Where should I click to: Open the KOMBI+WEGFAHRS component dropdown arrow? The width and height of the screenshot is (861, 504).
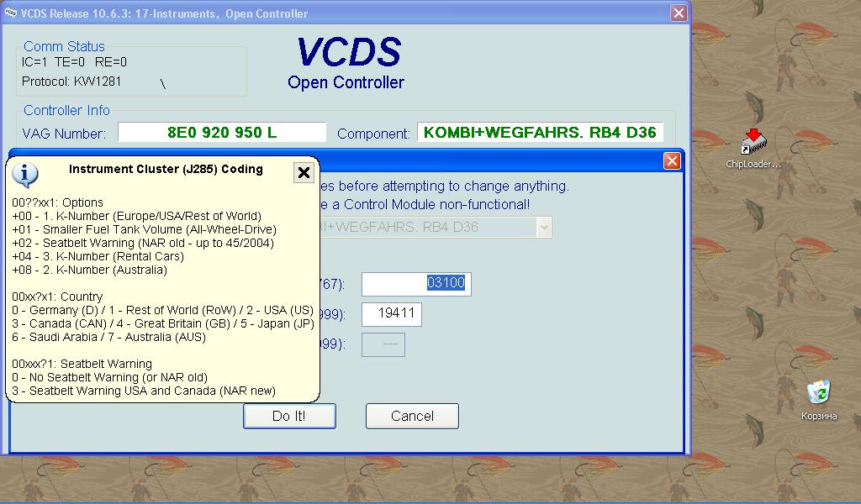point(544,227)
